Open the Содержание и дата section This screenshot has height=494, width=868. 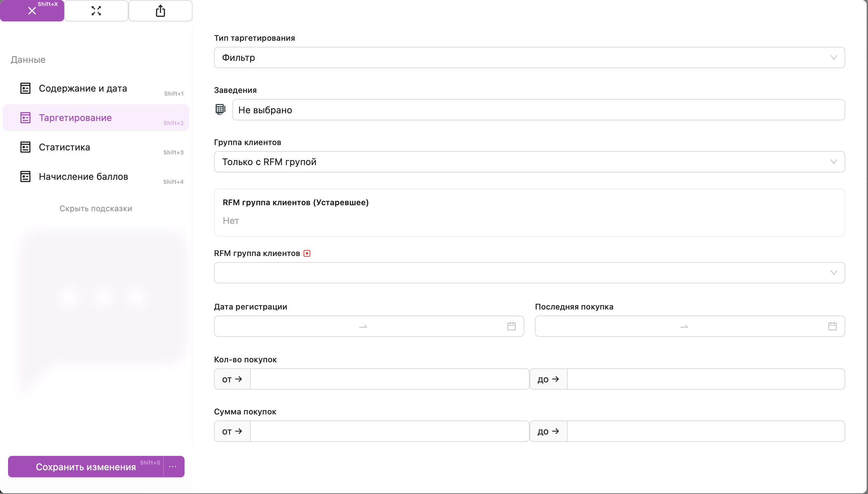point(83,88)
